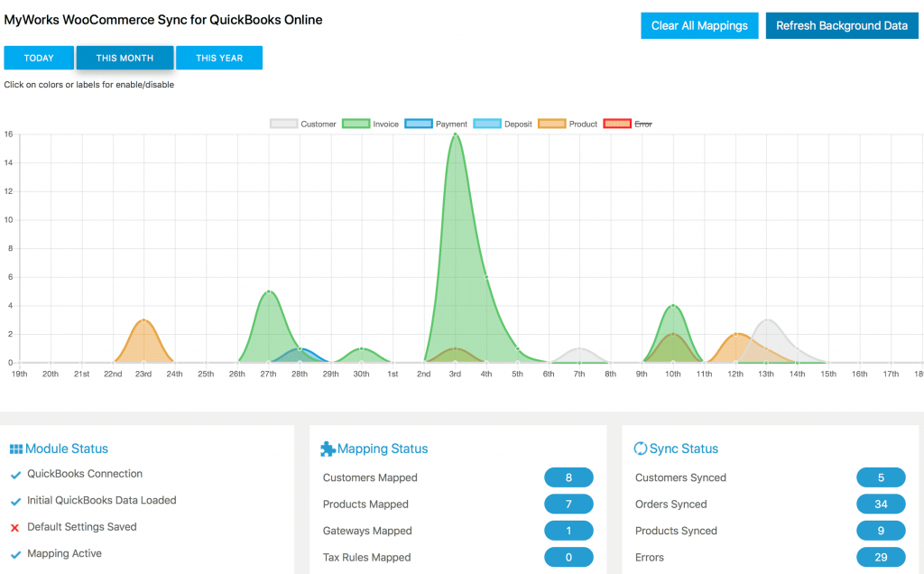Hide the Error series via its legend label
Image resolution: width=924 pixels, height=574 pixels.
click(643, 124)
